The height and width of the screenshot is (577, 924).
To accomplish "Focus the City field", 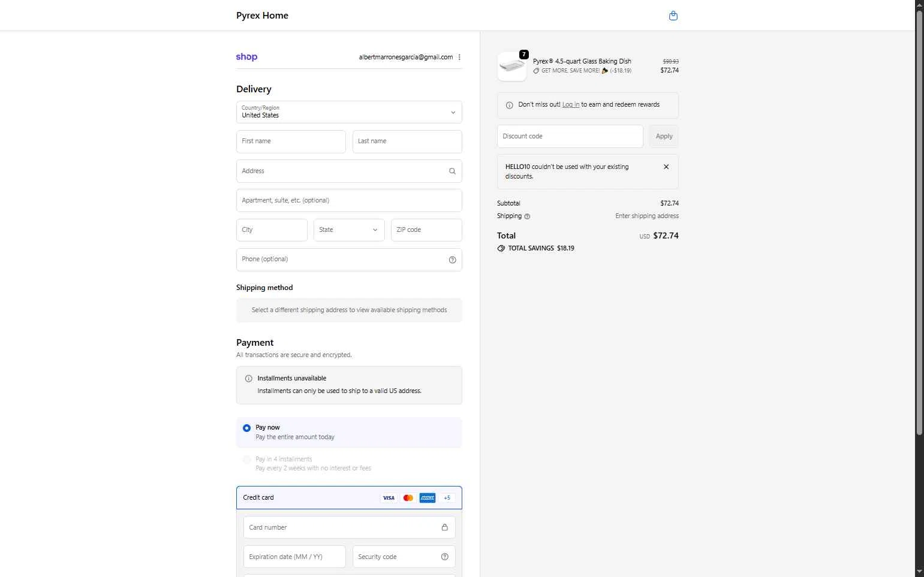I will click(x=272, y=230).
